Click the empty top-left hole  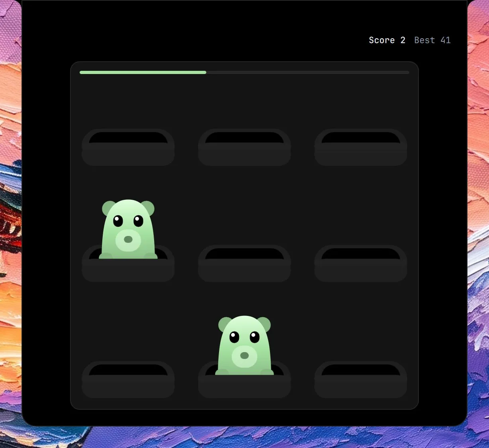128,147
